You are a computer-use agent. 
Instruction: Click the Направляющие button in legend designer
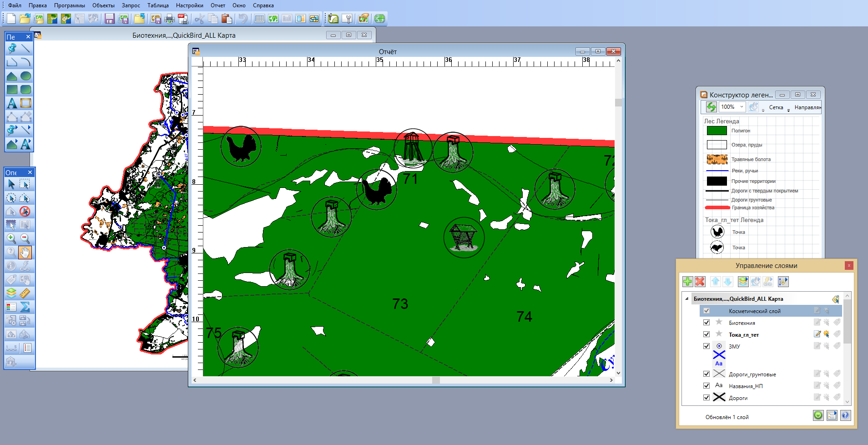click(807, 107)
